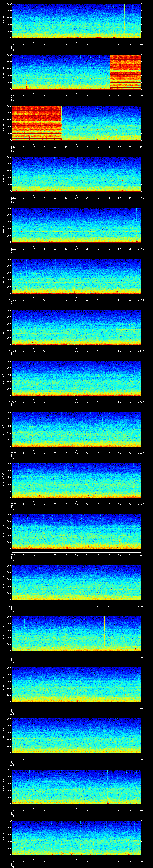
Task: Click the '14:44:00' time axis label
Action: pyautogui.click(x=12, y=811)
